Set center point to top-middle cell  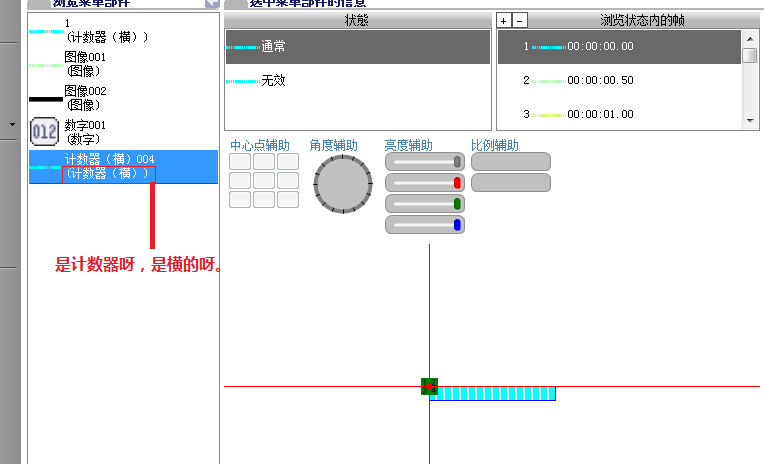point(264,161)
